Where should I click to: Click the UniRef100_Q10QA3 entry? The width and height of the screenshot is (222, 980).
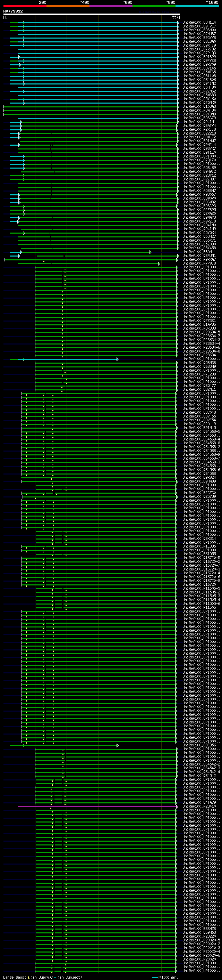(x=199, y=106)
